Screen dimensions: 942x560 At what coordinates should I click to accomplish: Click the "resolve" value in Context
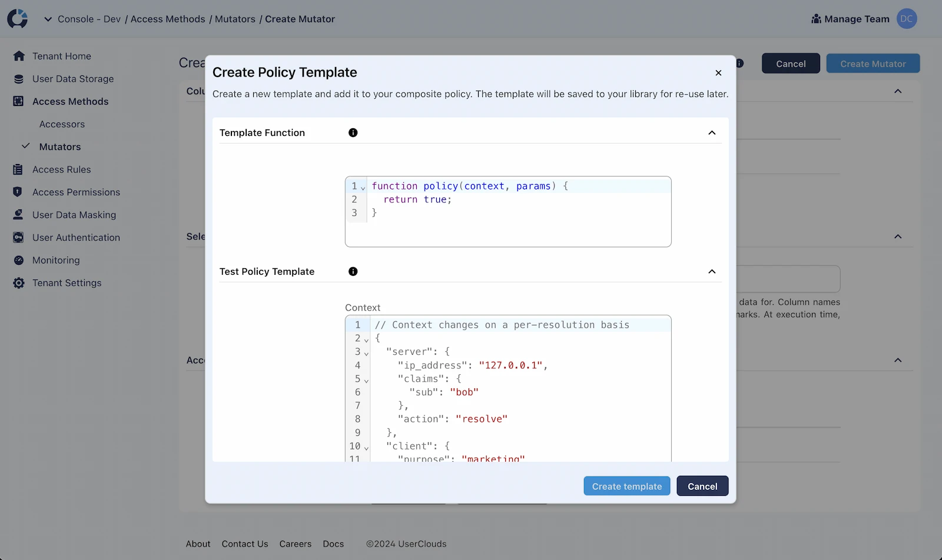(482, 419)
